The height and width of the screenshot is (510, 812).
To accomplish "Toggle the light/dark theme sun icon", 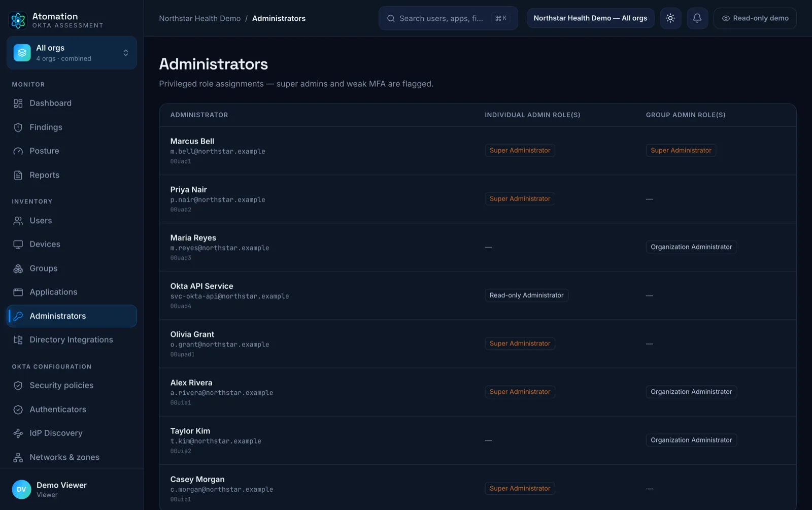I will [x=670, y=18].
